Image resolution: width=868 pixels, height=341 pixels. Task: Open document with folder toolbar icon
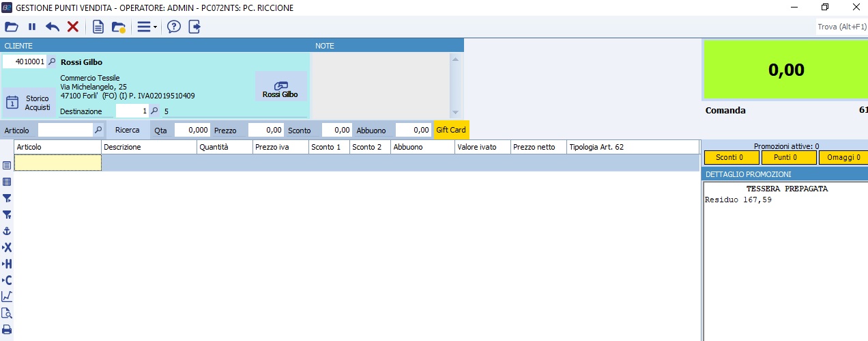click(11, 27)
